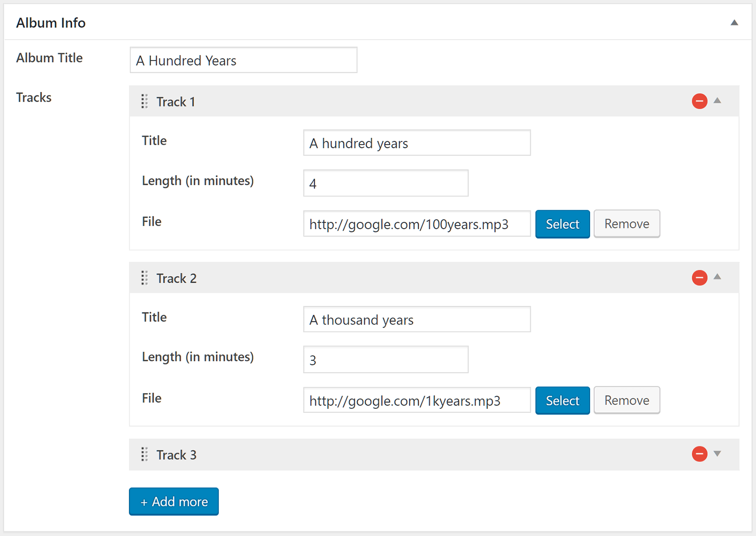Collapse the Album Info panel arrow
This screenshot has height=536, width=756.
[734, 23]
